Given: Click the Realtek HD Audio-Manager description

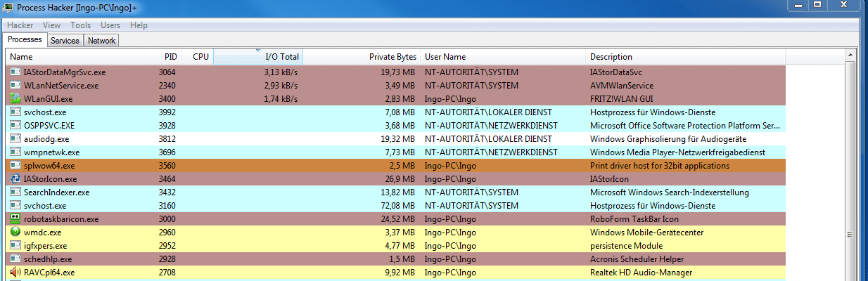Looking at the screenshot, I should coord(641,272).
